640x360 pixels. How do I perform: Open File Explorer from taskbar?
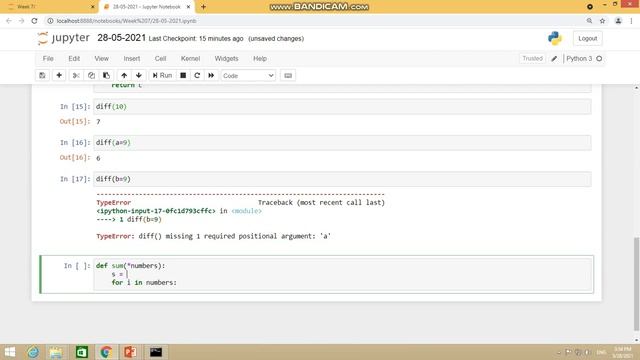pyautogui.click(x=56, y=352)
